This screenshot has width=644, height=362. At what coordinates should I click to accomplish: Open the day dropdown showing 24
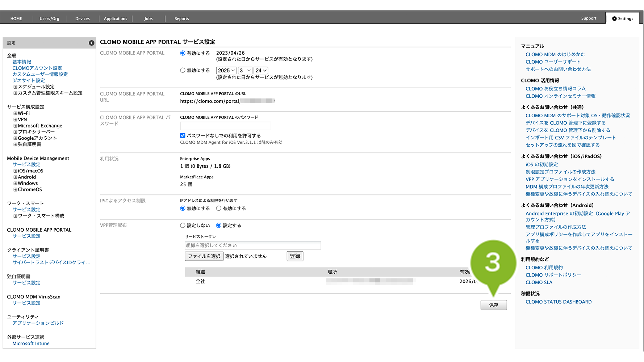261,71
